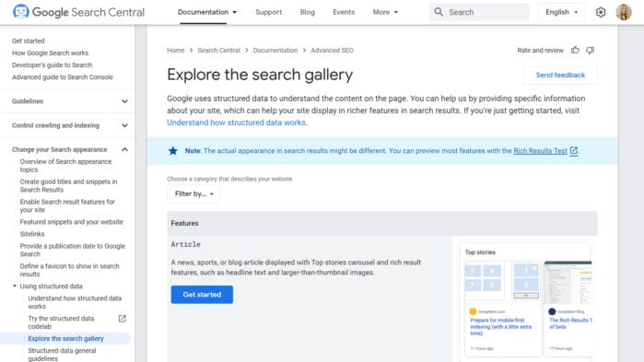Screen dimensions: 644x362
Task: Click the thumbs down rating icon
Action: pos(591,50)
